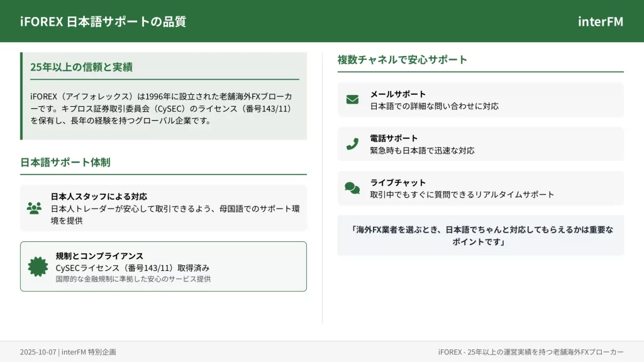This screenshot has height=362, width=644.
Task: Click the '日本人スタッフによる対応' card title
Action: (99, 196)
